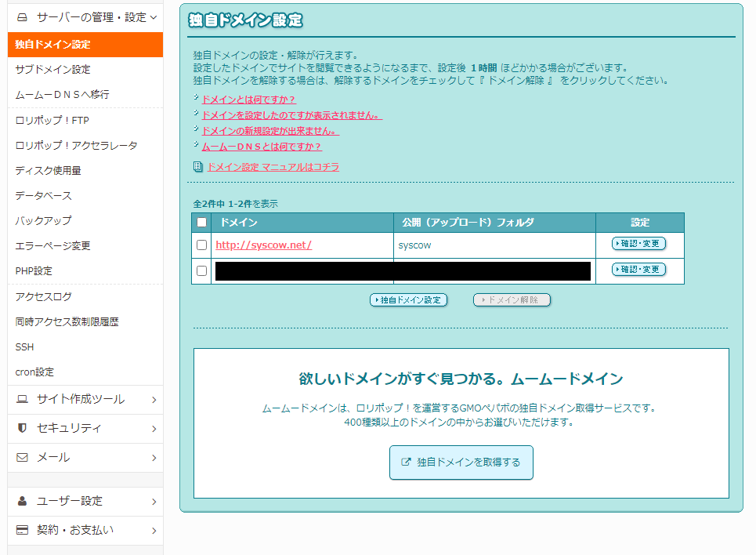The image size is (756, 555).
Task: Click the server icon beside サーバーの管理・設定
Action: [22, 16]
